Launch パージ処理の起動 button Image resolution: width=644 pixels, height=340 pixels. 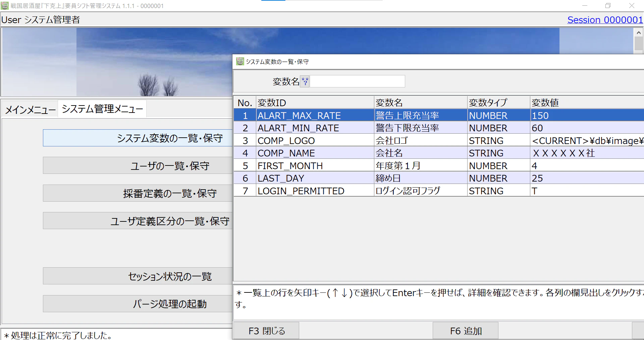pyautogui.click(x=138, y=304)
